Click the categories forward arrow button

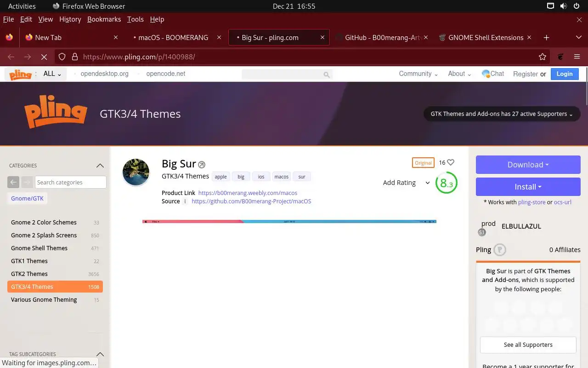[27, 182]
